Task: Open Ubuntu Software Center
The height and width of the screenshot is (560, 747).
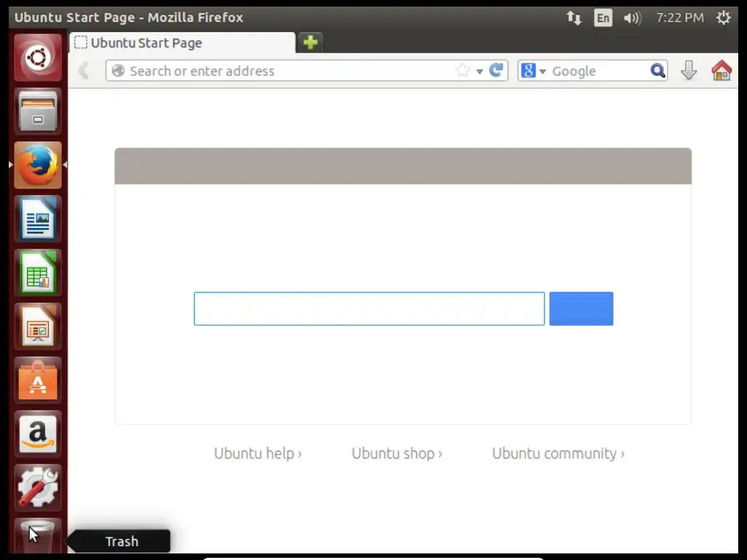Action: point(38,381)
